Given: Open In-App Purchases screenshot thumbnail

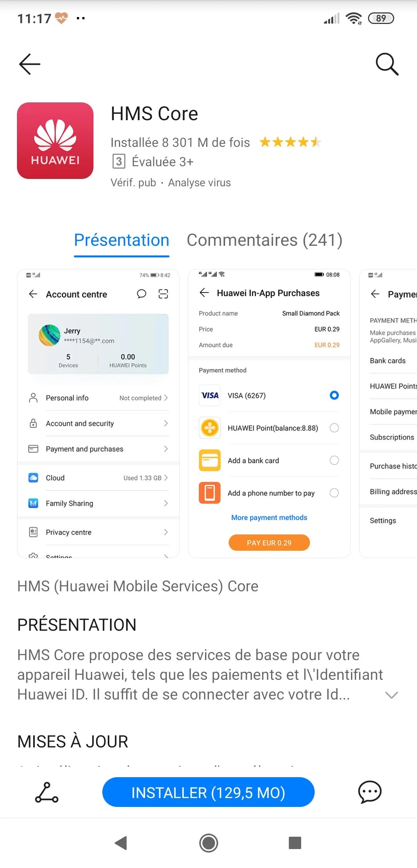Looking at the screenshot, I should (x=269, y=414).
